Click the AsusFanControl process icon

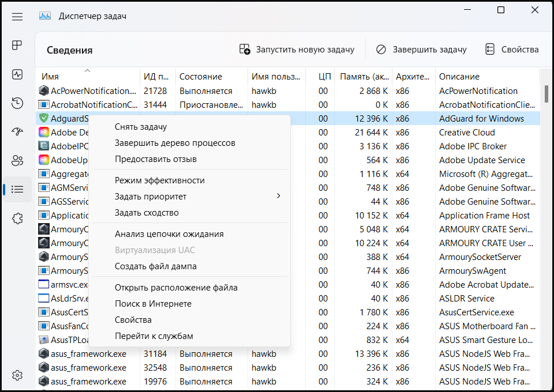pos(43,326)
